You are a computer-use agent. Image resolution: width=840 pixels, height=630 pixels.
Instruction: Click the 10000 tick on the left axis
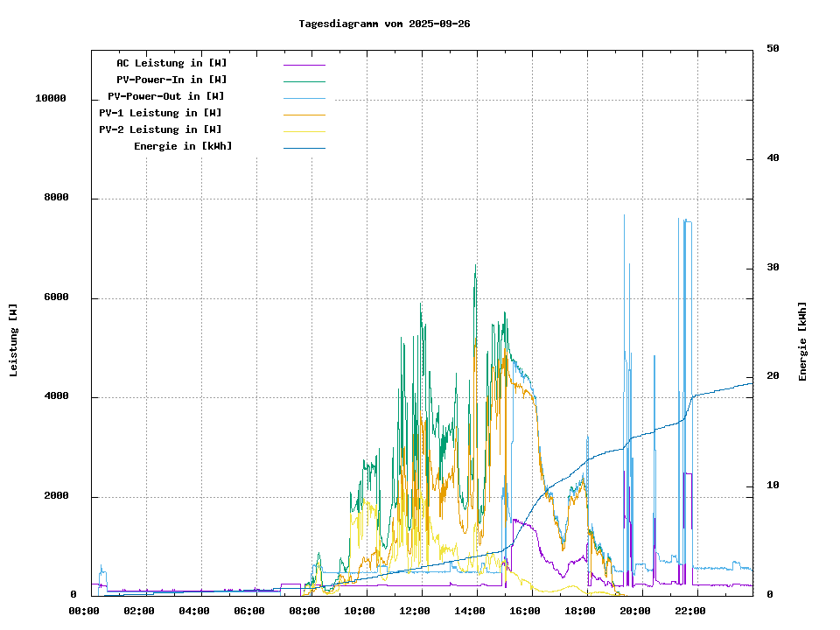[x=51, y=99]
